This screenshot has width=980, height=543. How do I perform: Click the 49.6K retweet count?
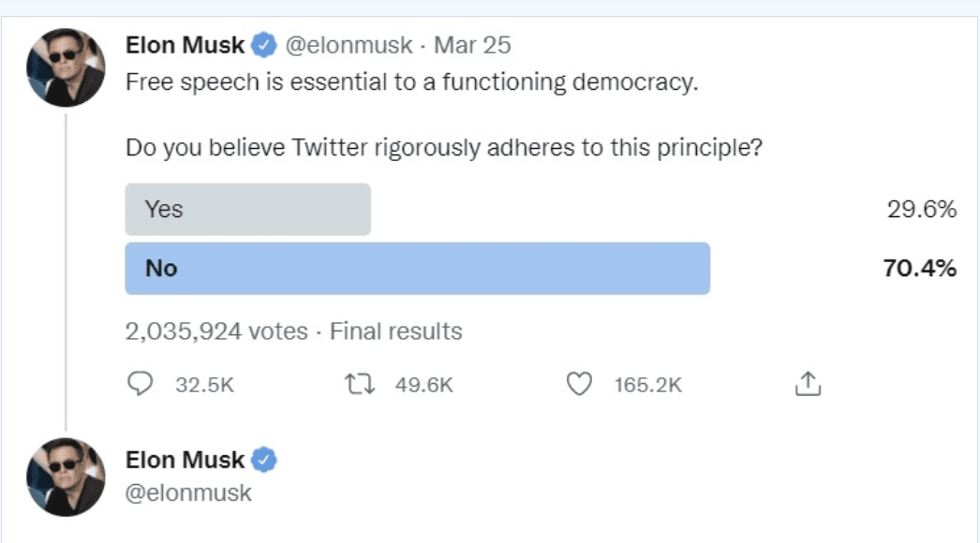point(423,385)
